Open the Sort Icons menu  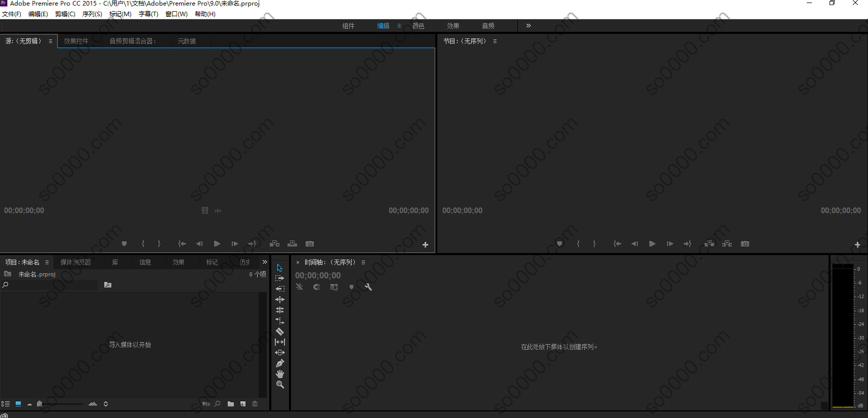point(106,404)
